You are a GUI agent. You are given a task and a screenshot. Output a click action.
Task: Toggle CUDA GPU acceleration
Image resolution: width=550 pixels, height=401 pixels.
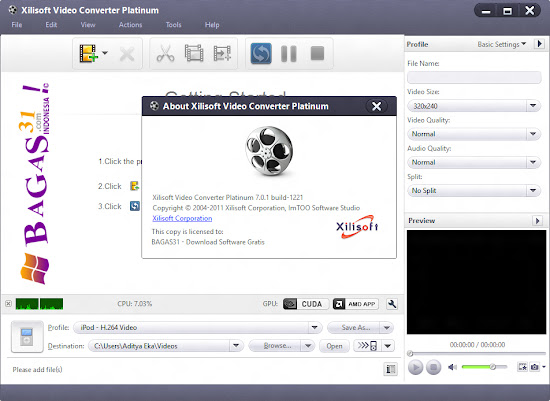pos(306,304)
